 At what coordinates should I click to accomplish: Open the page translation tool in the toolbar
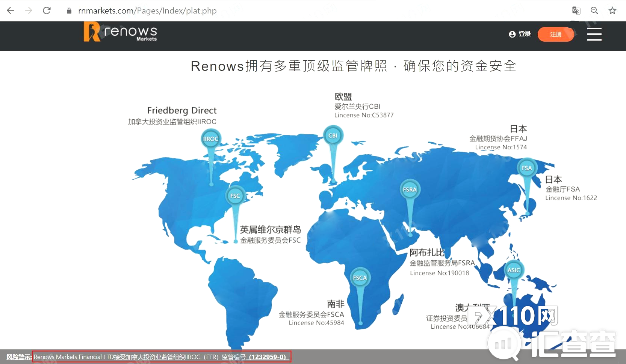pos(576,11)
